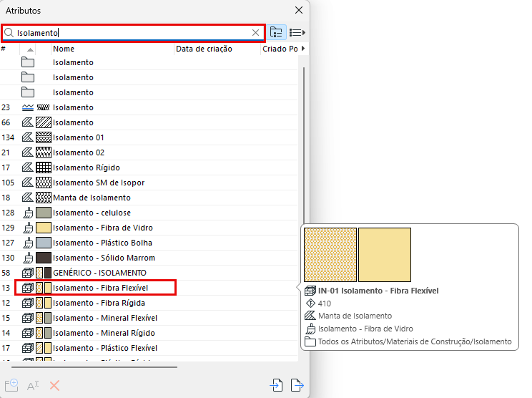The image size is (532, 398).
Task: Select the third Isolamento folder icon
Action: 28,92
